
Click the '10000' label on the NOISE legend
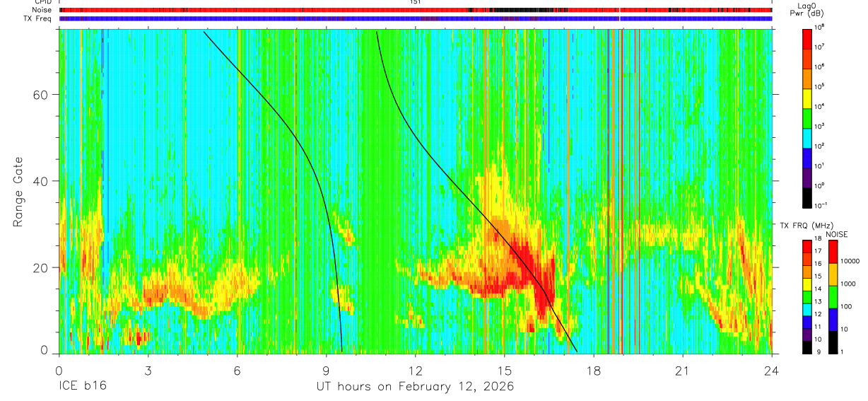click(851, 262)
